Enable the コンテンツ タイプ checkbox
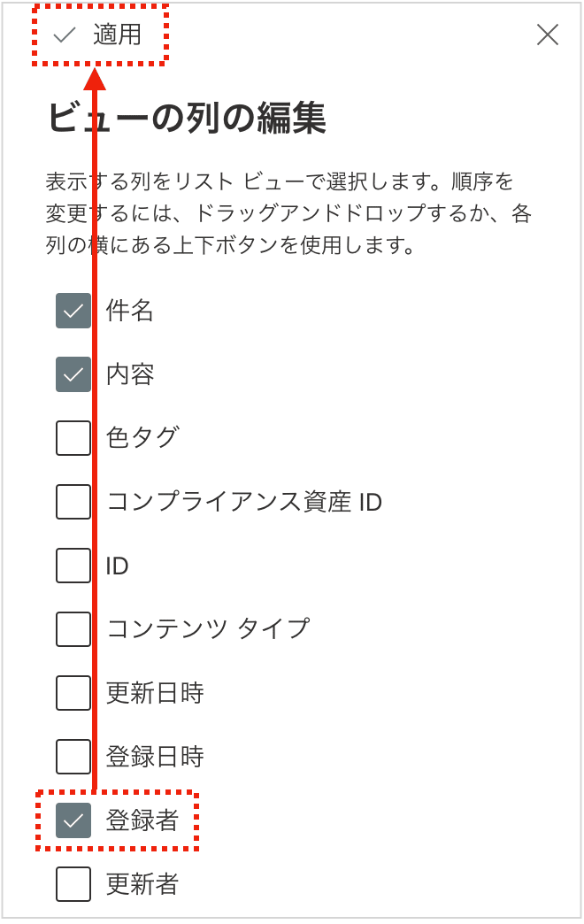584x924 pixels. click(x=73, y=629)
